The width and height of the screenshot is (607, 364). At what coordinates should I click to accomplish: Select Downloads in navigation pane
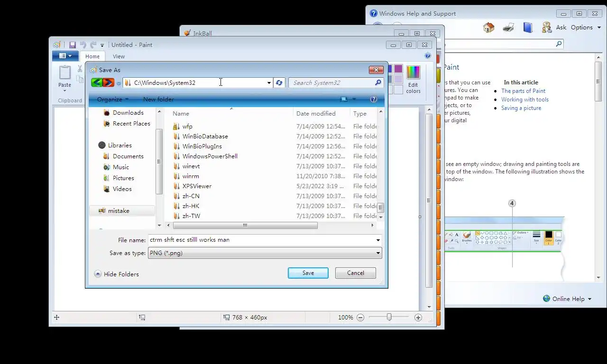(123, 113)
